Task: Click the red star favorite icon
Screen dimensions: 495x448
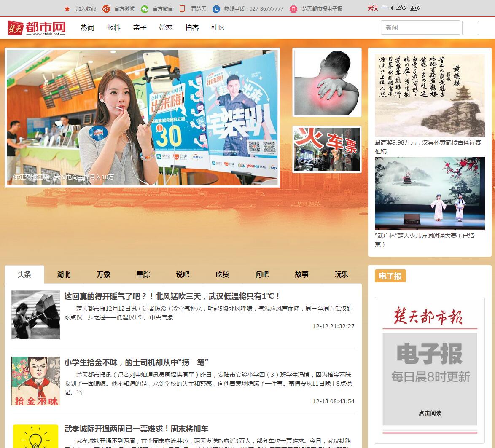Action: coord(67,8)
